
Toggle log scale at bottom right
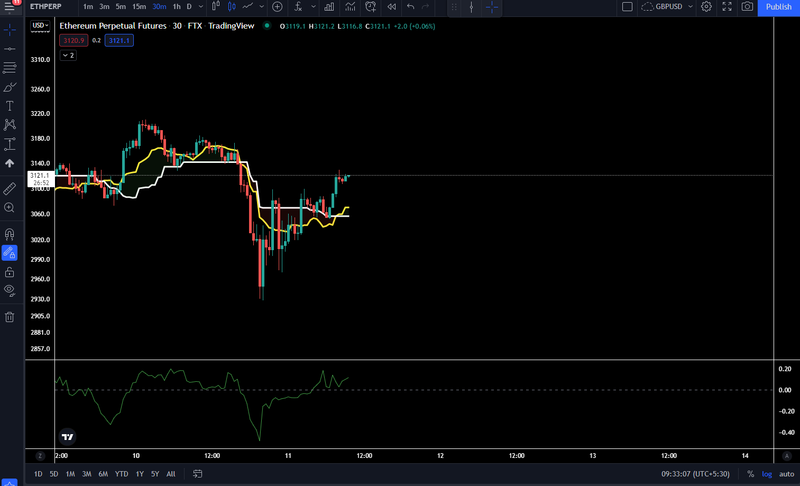pos(767,474)
